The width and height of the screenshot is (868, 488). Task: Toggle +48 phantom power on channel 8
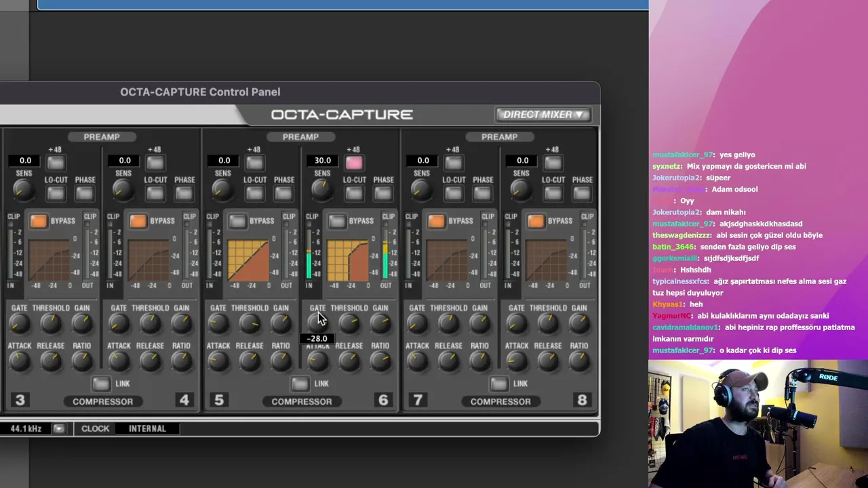click(x=553, y=163)
